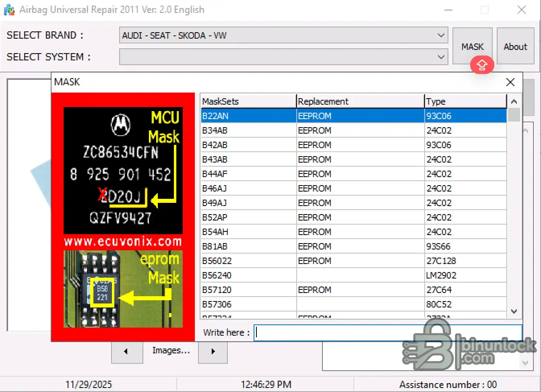Click the eprom Mask board image
This screenshot has height=392, width=541.
click(123, 289)
